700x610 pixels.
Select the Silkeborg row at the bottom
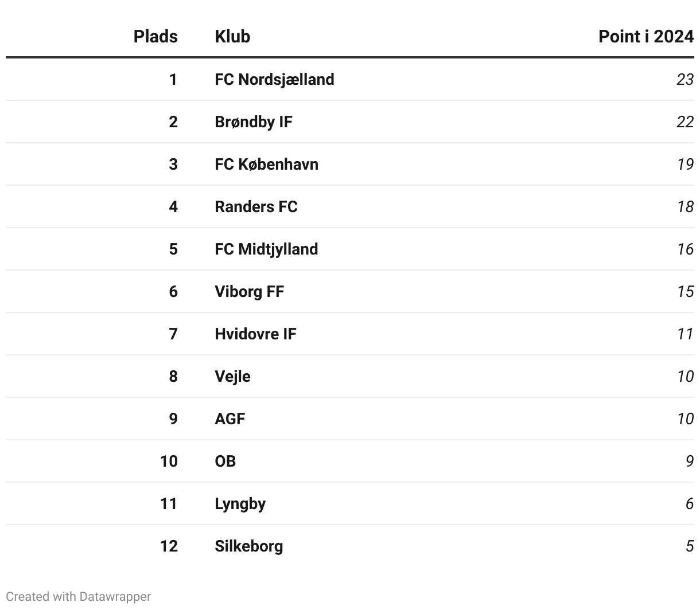click(350, 546)
